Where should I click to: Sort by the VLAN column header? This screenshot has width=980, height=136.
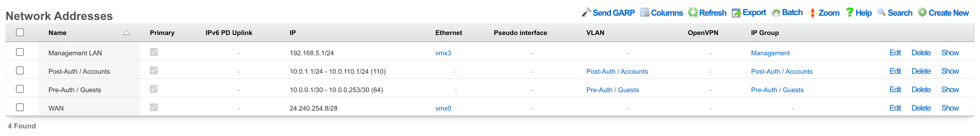click(595, 33)
